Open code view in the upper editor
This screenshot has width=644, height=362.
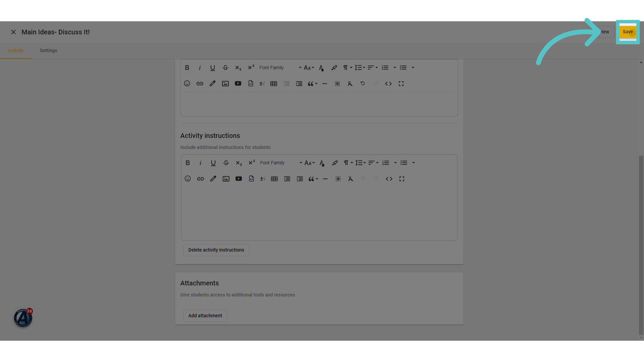(x=388, y=83)
